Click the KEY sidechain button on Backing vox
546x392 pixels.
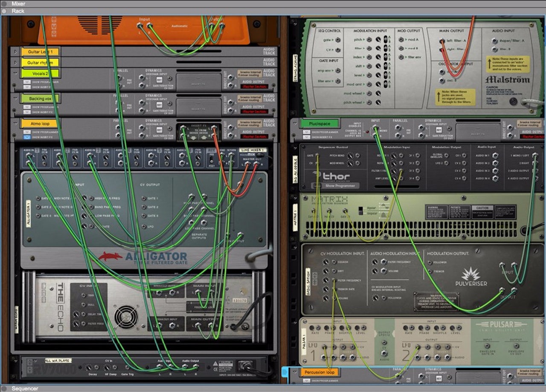[x=159, y=104]
